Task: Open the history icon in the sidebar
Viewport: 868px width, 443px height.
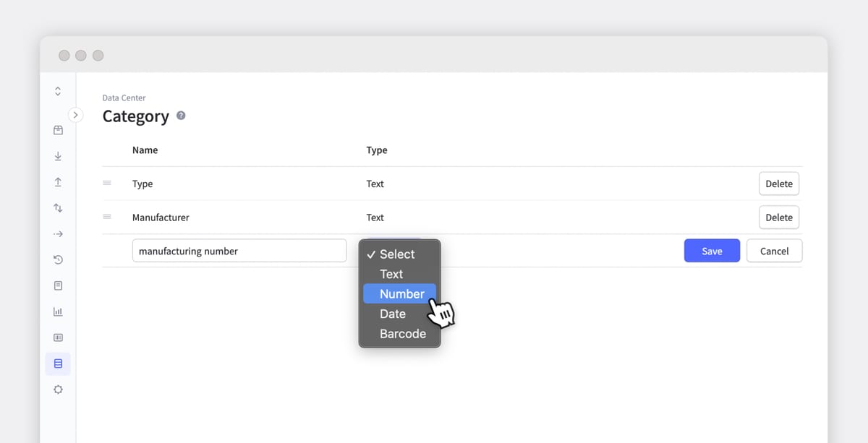Action: (x=58, y=259)
